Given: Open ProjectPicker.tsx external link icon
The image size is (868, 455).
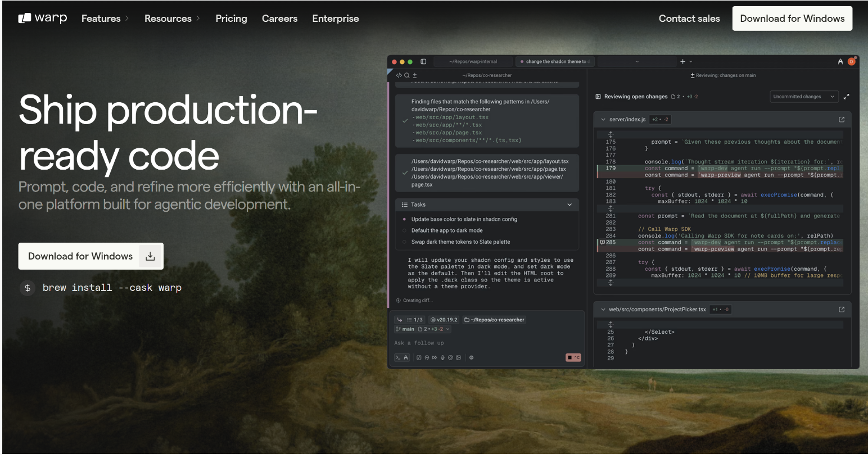Looking at the screenshot, I should (842, 310).
